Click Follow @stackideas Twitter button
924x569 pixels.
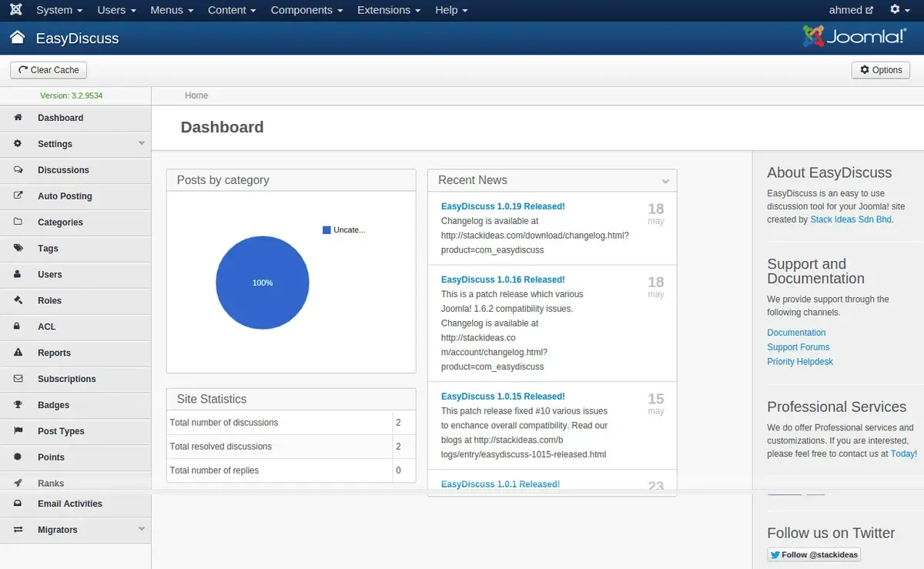pyautogui.click(x=813, y=554)
